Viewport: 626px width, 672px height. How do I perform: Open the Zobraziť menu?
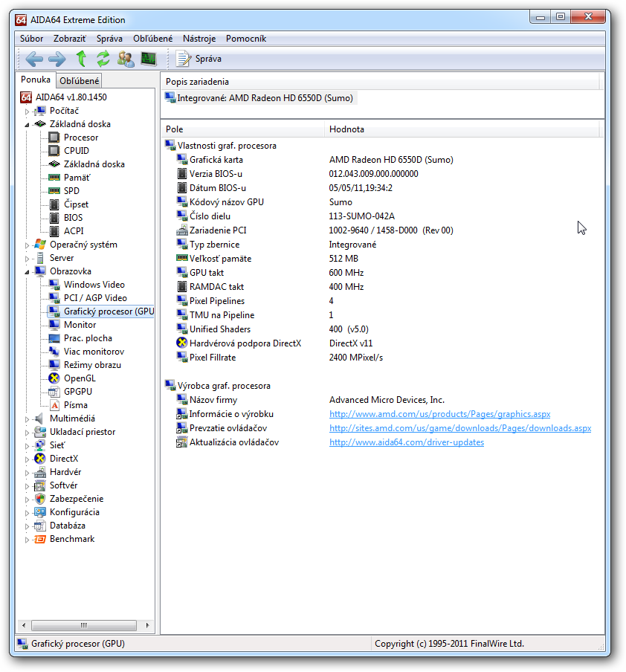pos(69,39)
